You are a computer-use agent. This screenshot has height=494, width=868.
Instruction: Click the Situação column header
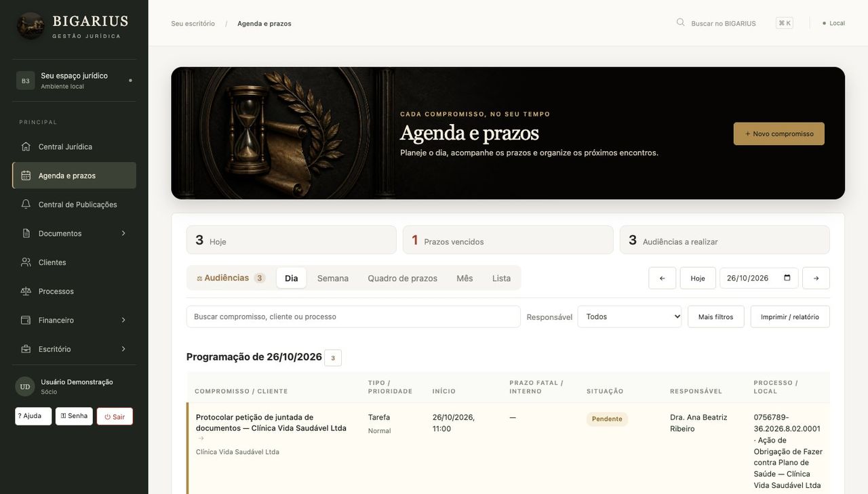coord(605,391)
